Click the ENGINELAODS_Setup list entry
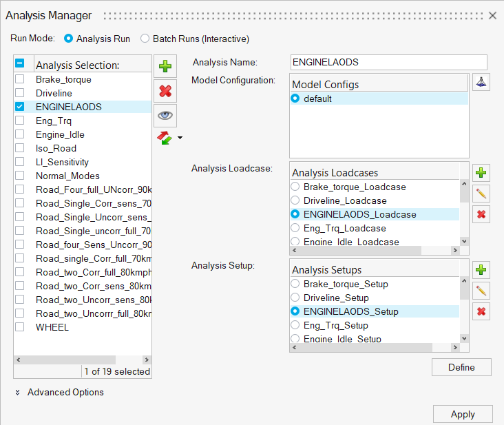Image resolution: width=504 pixels, height=425 pixels. coord(375,311)
